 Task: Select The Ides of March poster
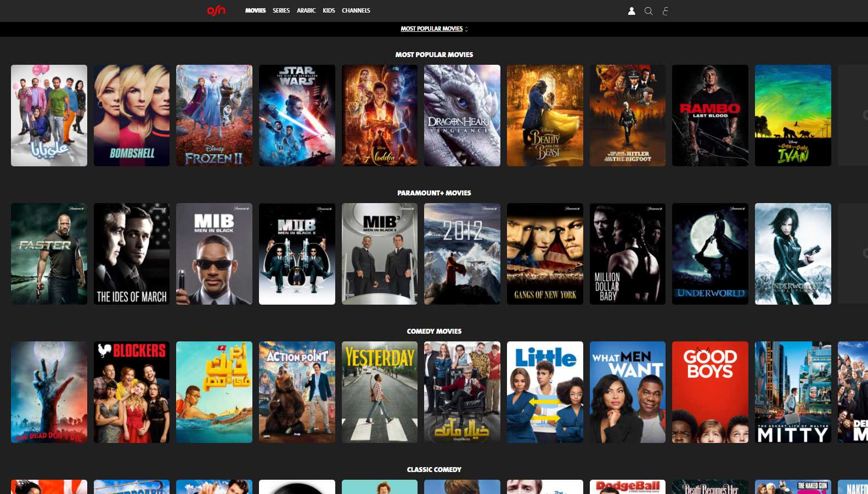[132, 254]
